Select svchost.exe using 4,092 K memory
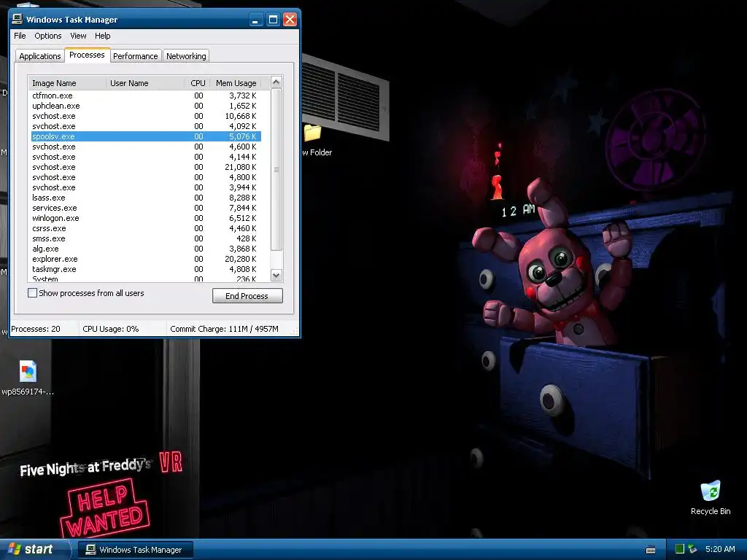This screenshot has width=747, height=560. click(x=145, y=126)
